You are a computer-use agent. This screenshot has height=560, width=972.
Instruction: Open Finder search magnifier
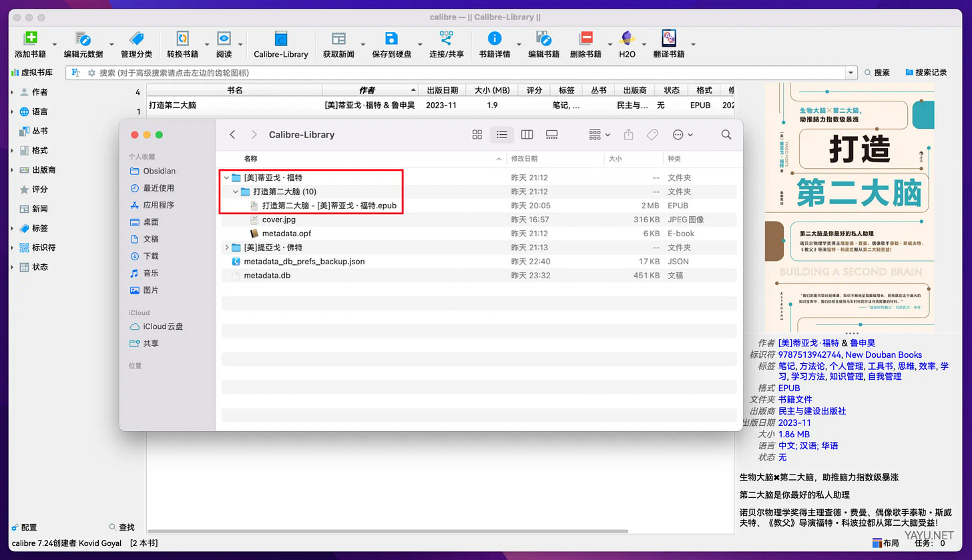(726, 135)
